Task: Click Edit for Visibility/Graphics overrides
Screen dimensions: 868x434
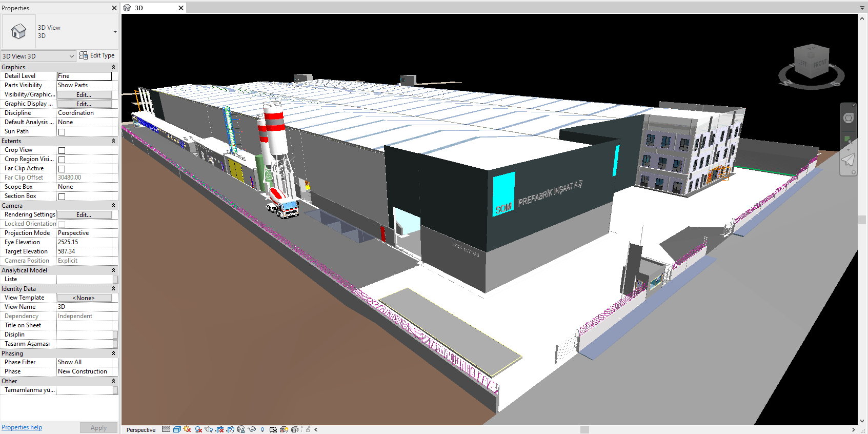Action: click(x=84, y=95)
